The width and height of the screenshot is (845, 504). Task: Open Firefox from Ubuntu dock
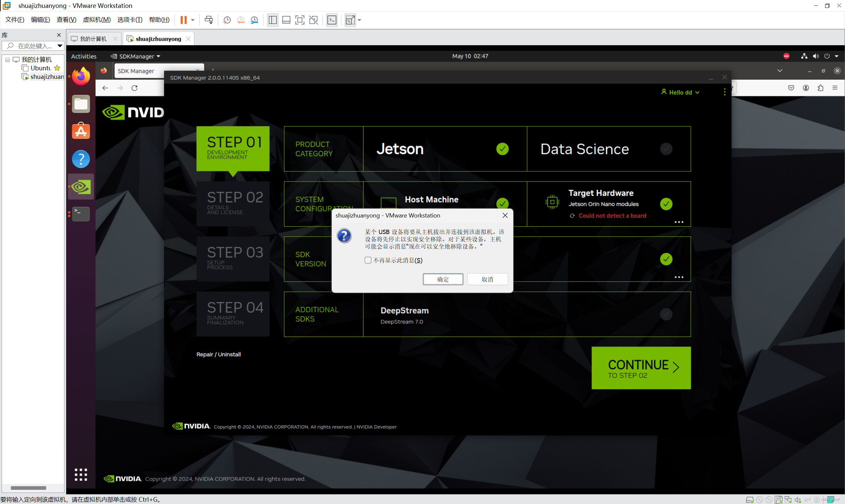[x=81, y=76]
